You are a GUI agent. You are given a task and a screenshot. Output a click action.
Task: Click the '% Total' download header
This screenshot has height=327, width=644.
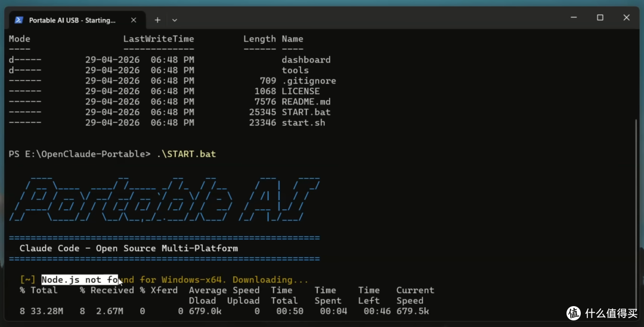tap(39, 291)
